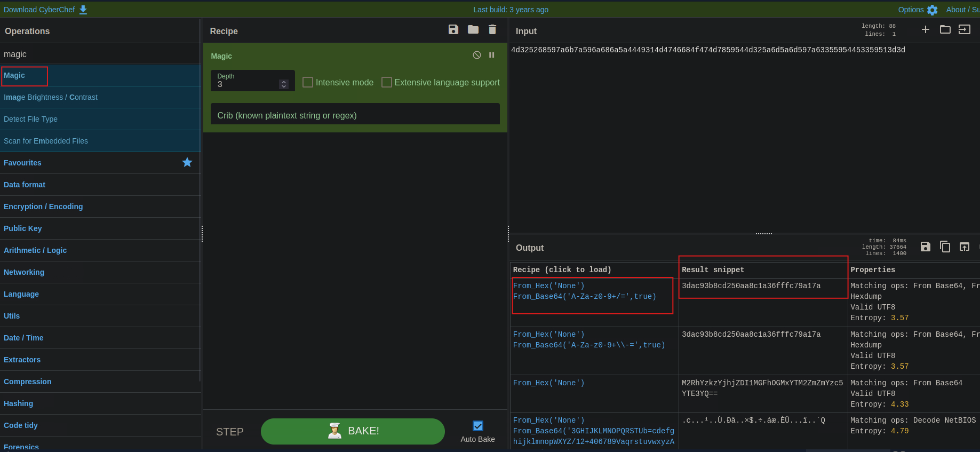
Task: Tick the Extensive language support checkbox
Action: tap(387, 82)
